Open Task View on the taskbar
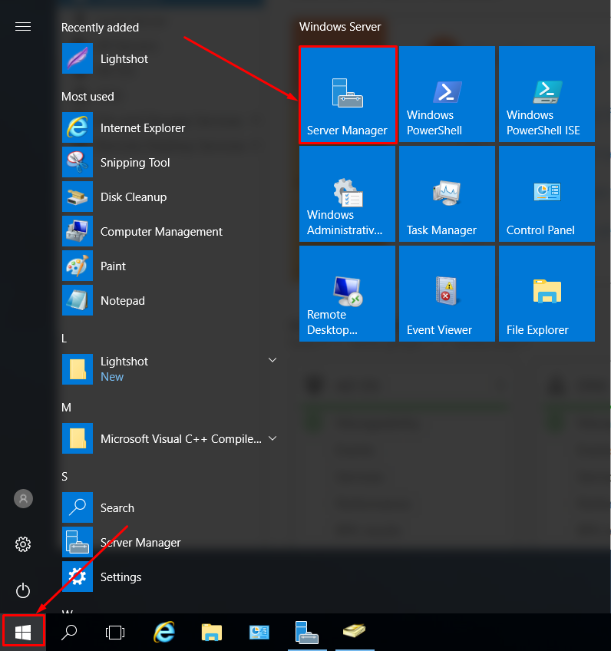The width and height of the screenshot is (611, 651). (115, 632)
